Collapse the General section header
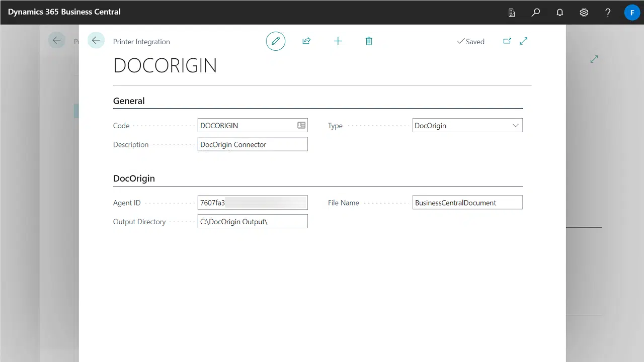Image resolution: width=644 pixels, height=362 pixels. 129,101
